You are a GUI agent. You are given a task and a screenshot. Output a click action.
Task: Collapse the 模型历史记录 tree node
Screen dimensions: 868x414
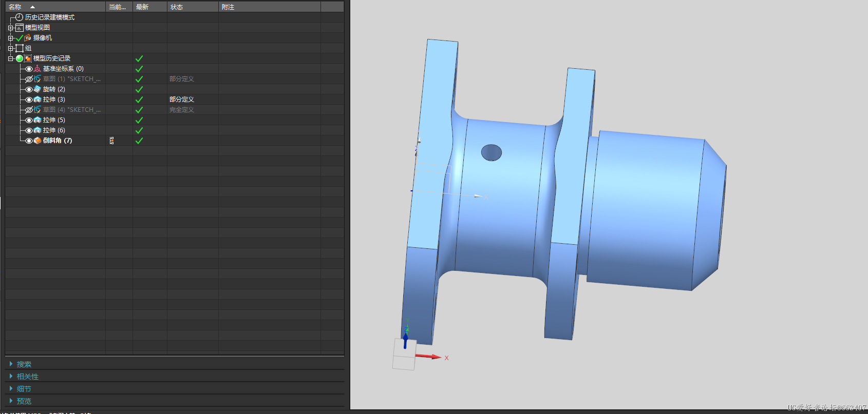[10, 58]
